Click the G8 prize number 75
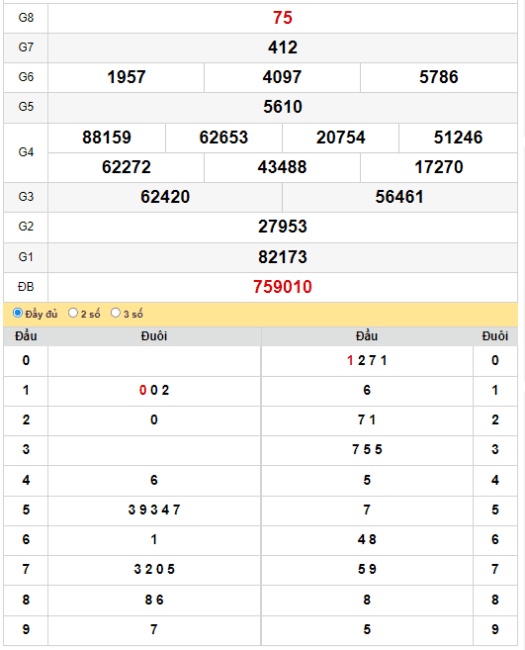The height and width of the screenshot is (650, 525). coord(282,18)
